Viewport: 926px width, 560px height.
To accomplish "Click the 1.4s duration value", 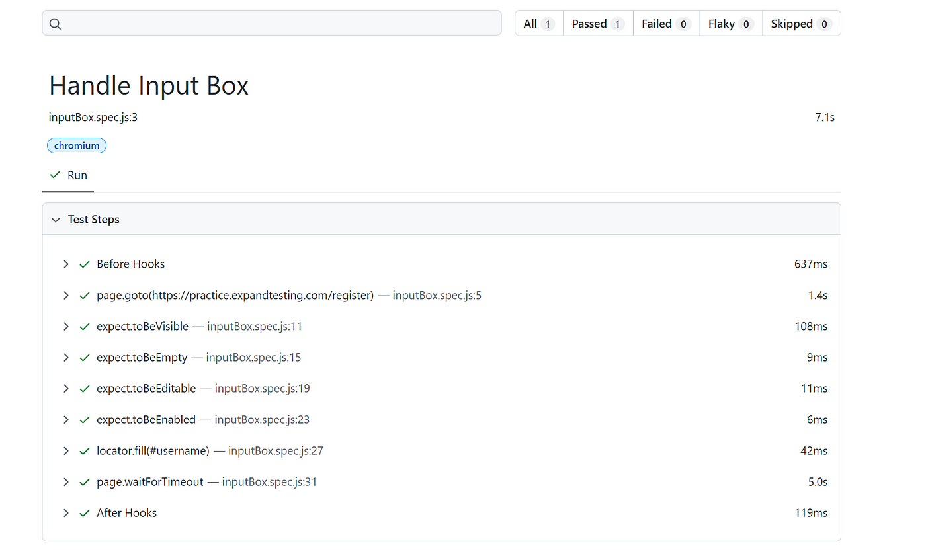I will [x=818, y=296].
